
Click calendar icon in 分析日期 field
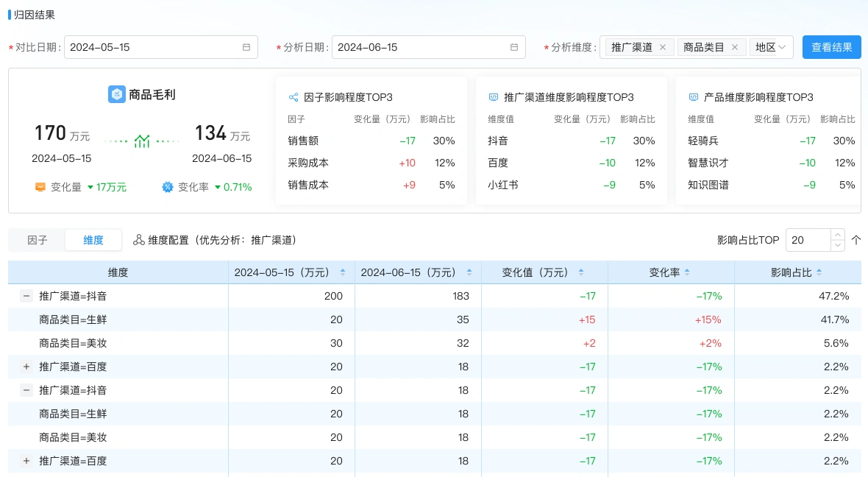coord(514,47)
